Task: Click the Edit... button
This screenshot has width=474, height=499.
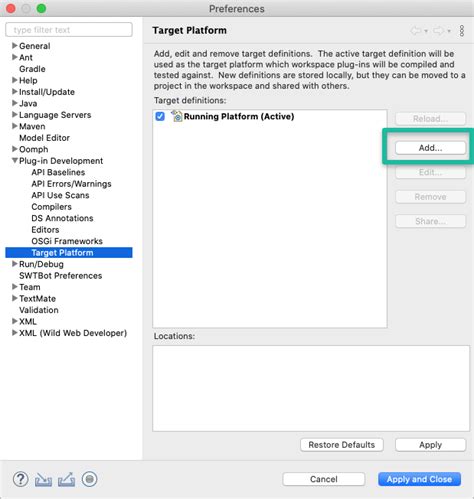Action: point(430,172)
